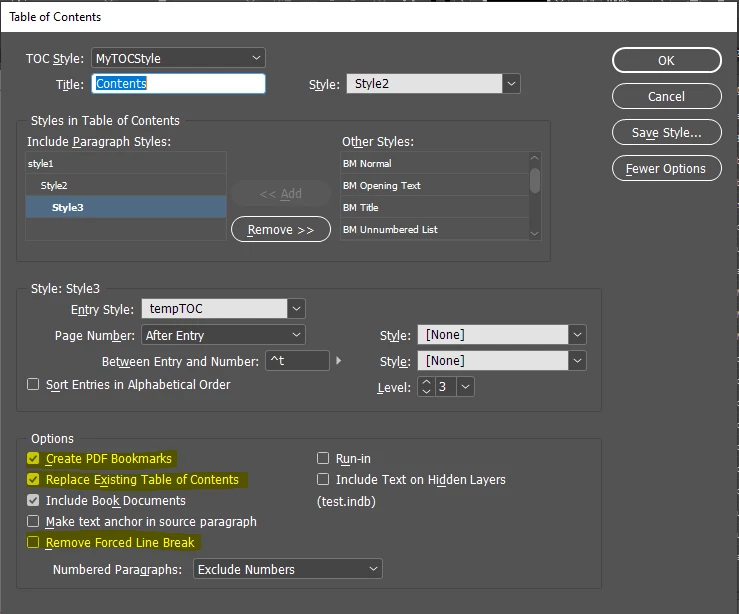Viewport: 739px width, 614px height.
Task: Select BM Title in Other Styles
Action: pos(434,207)
